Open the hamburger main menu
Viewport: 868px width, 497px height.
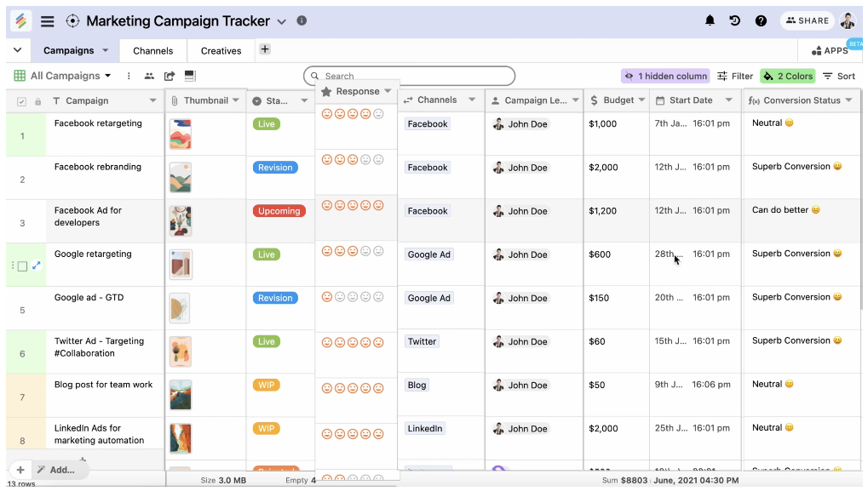click(x=48, y=21)
